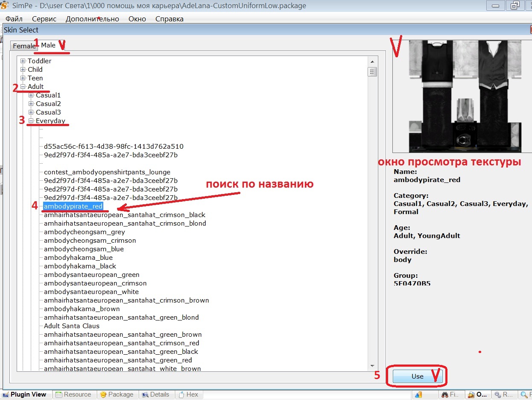
Task: Switch to the Female tab
Action: pyautogui.click(x=24, y=46)
